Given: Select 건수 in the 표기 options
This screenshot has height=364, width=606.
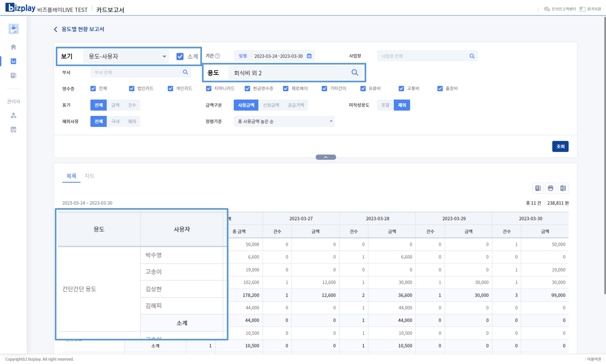Looking at the screenshot, I should (132, 105).
